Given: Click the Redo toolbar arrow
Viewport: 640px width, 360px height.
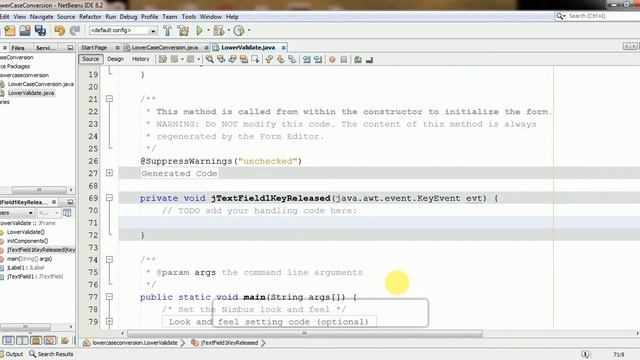Looking at the screenshot, I should pos(75,31).
